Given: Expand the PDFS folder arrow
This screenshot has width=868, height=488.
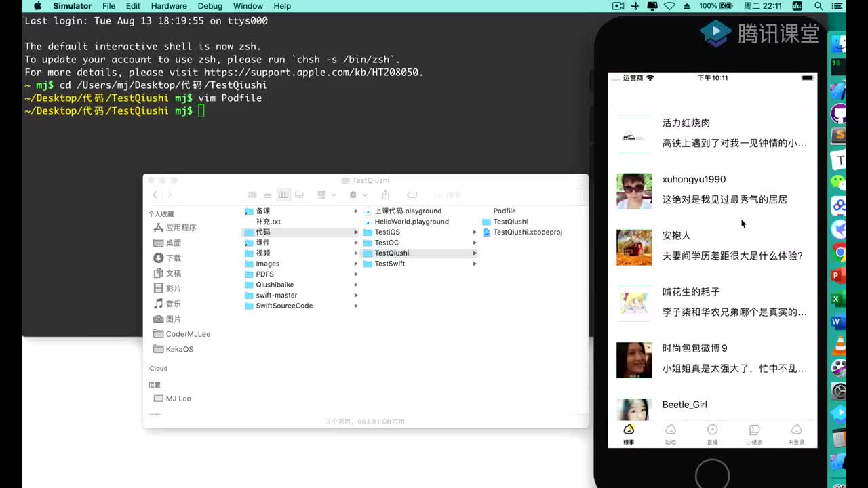Looking at the screenshot, I should [x=355, y=274].
